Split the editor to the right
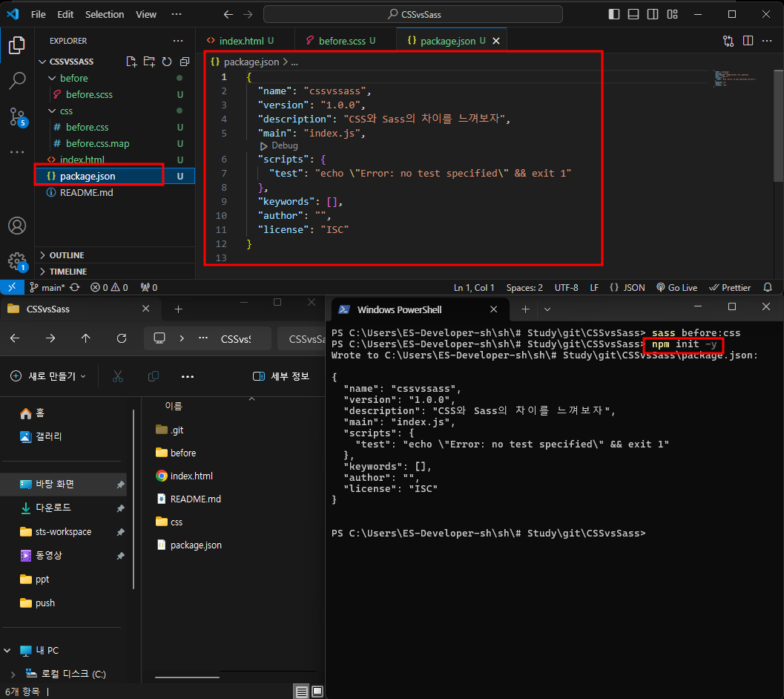The image size is (784, 699). (748, 41)
